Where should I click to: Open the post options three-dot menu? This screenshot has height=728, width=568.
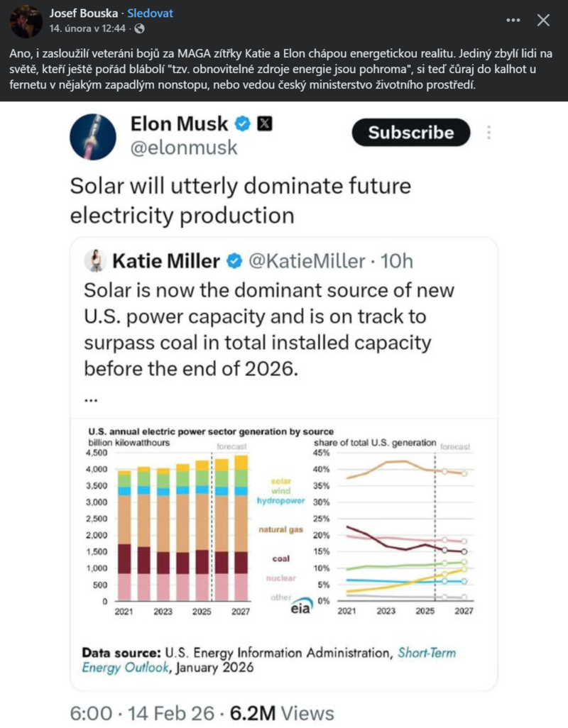coord(513,20)
